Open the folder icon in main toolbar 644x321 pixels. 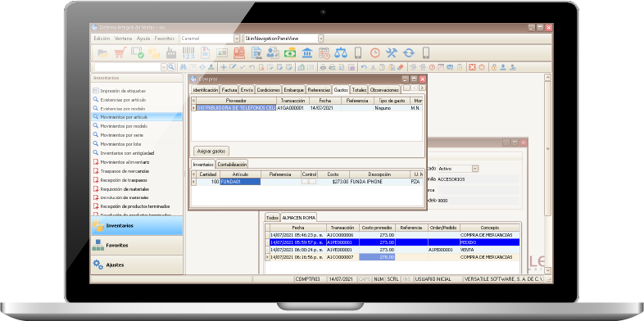(103, 53)
